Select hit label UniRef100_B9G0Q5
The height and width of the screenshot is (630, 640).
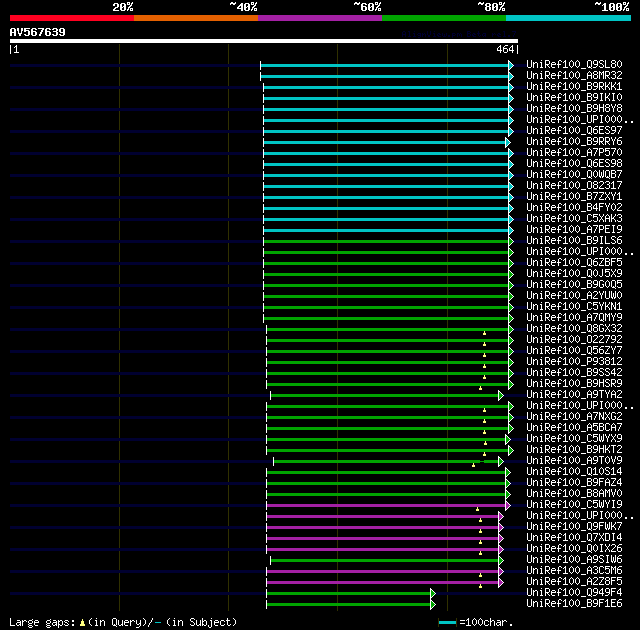tap(574, 284)
